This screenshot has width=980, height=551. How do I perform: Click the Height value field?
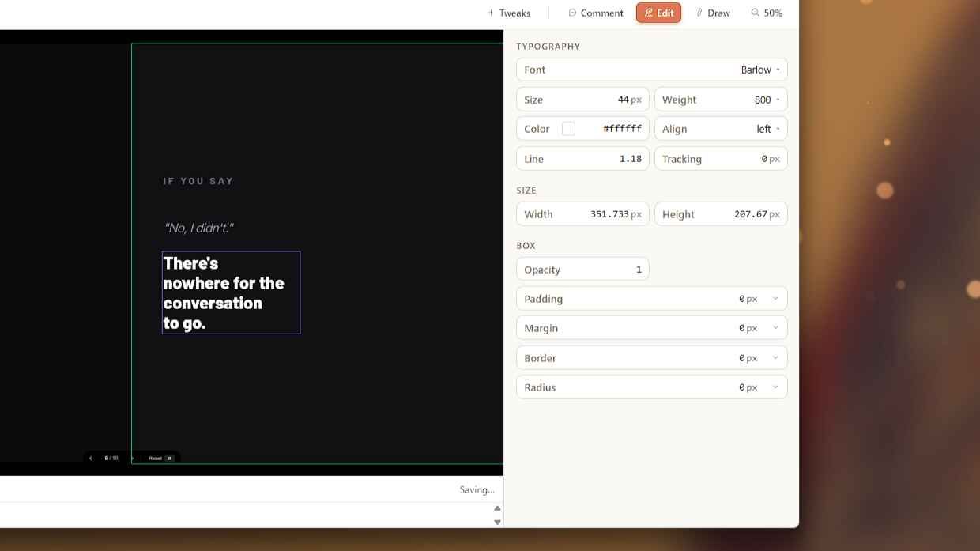[721, 214]
